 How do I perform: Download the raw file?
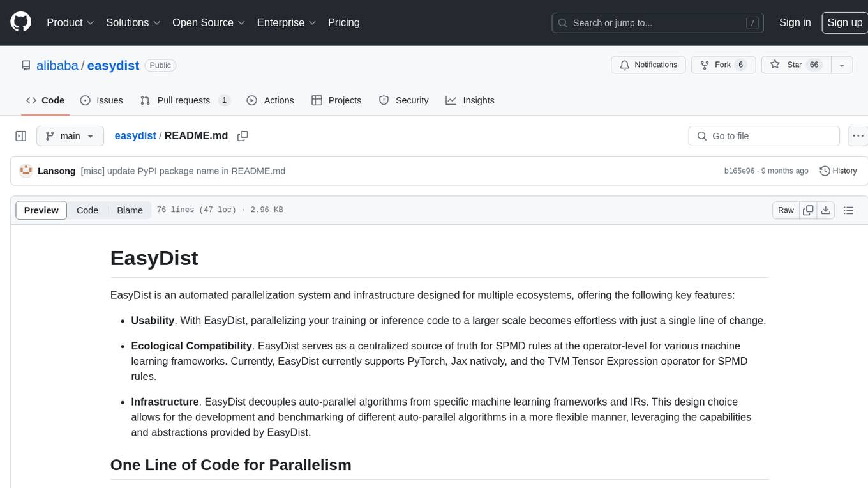pyautogui.click(x=826, y=210)
